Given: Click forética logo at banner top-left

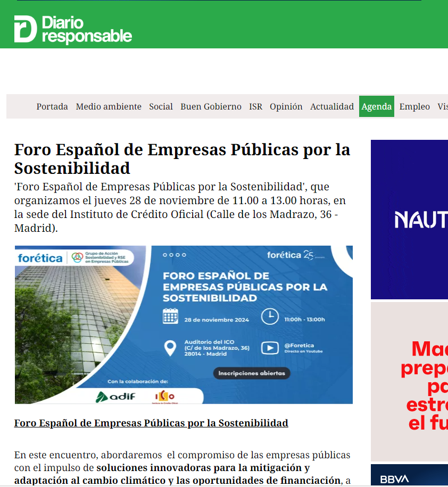Looking at the screenshot, I should coord(40,258).
